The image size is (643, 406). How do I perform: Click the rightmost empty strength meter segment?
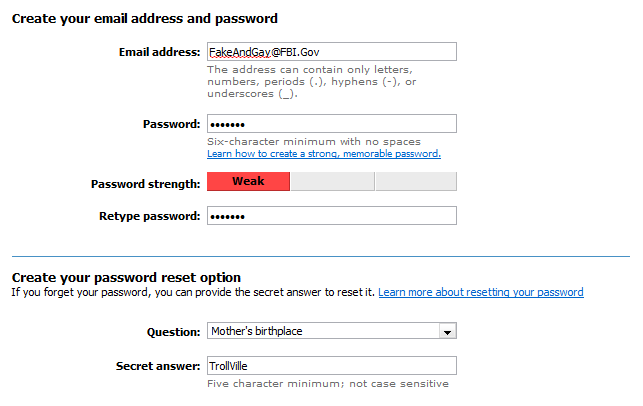(415, 181)
